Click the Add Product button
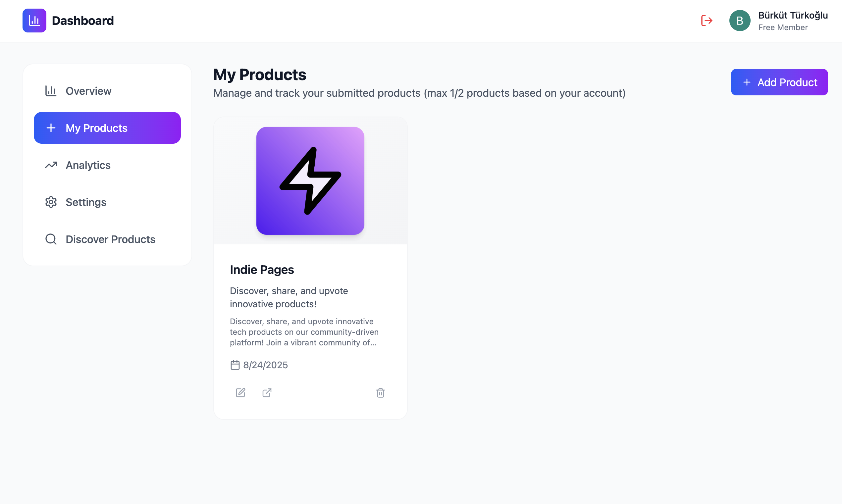Viewport: 842px width, 504px height. [779, 82]
